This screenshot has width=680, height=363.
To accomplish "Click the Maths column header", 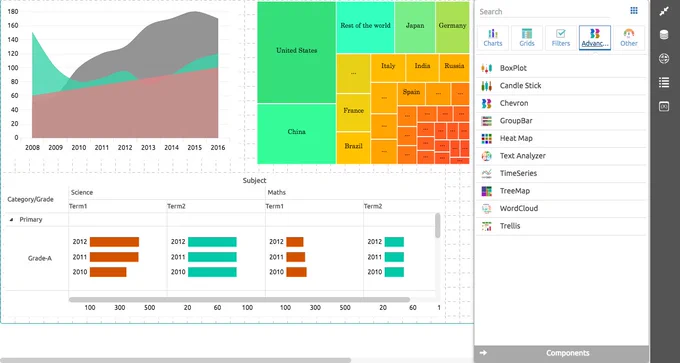I will (277, 193).
